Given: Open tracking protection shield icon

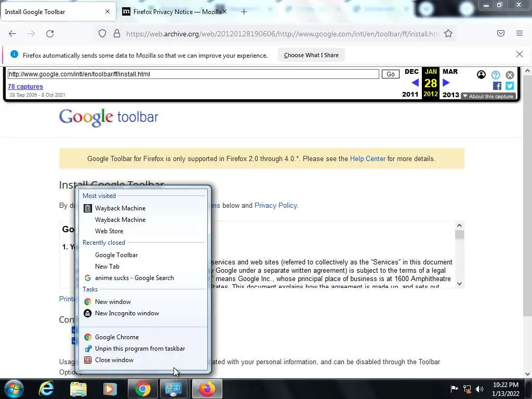Looking at the screenshot, I should click(102, 34).
